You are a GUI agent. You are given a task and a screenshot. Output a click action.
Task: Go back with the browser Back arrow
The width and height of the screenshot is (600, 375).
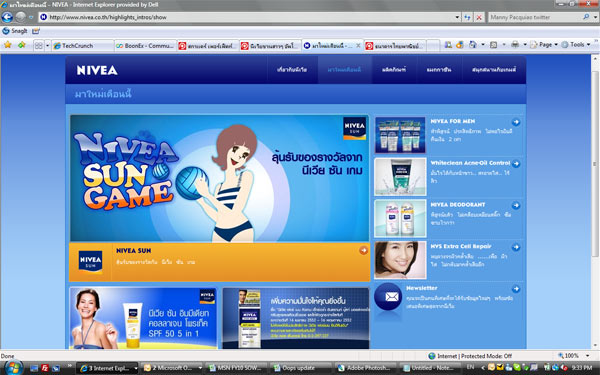[x=7, y=17]
